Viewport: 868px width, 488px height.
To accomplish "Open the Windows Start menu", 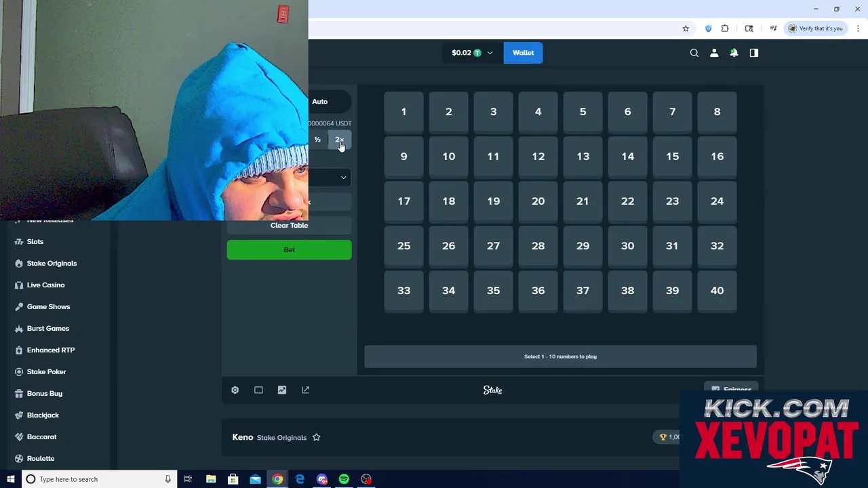I will point(10,479).
